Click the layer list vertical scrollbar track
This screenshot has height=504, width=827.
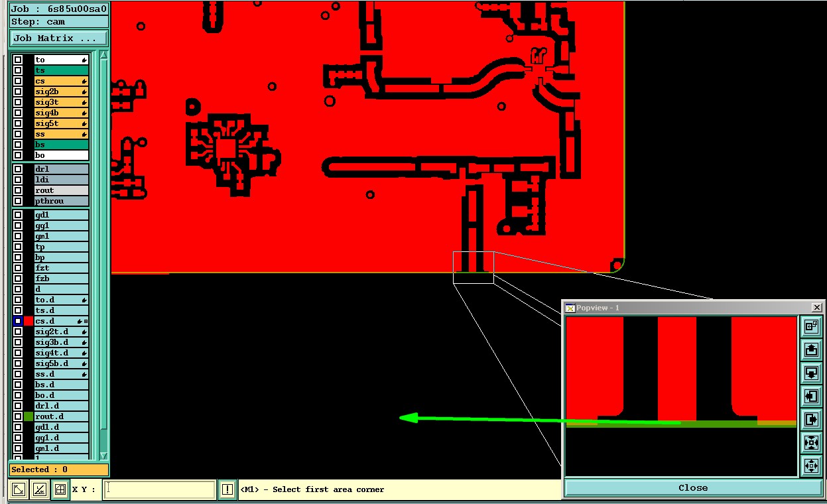[x=103, y=255]
